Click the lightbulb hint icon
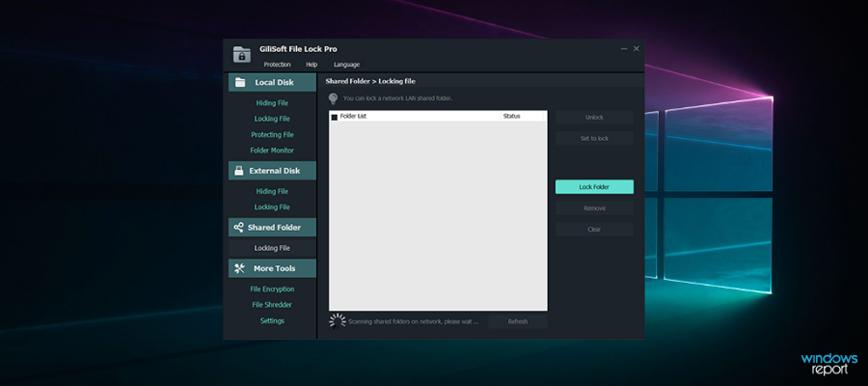Screen dimensions: 868x386 click(x=333, y=98)
